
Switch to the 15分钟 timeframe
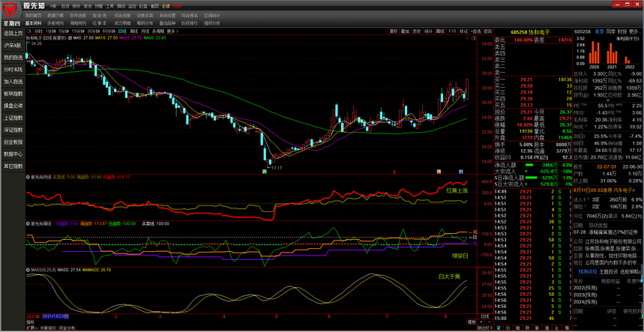[x=77, y=31]
